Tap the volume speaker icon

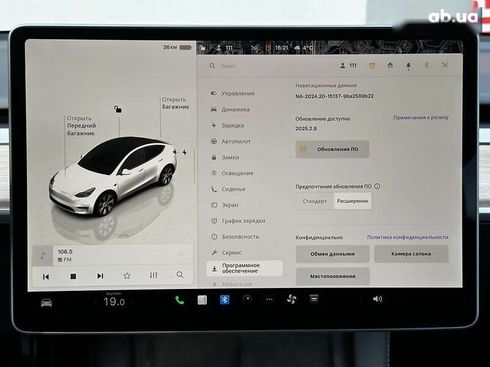click(377, 299)
